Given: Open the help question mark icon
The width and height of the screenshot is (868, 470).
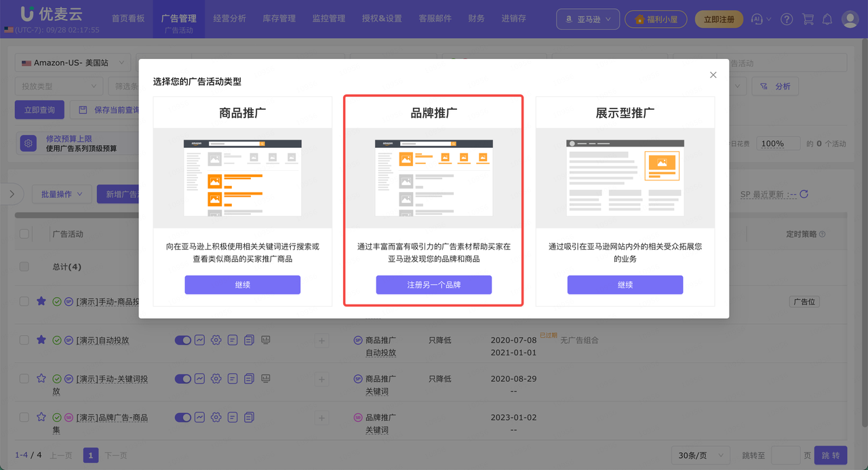Looking at the screenshot, I should tap(787, 19).
